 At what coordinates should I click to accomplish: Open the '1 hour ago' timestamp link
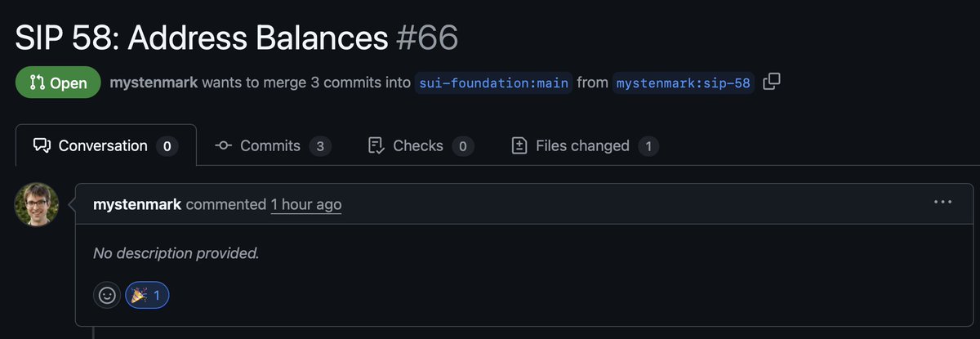[x=306, y=204]
